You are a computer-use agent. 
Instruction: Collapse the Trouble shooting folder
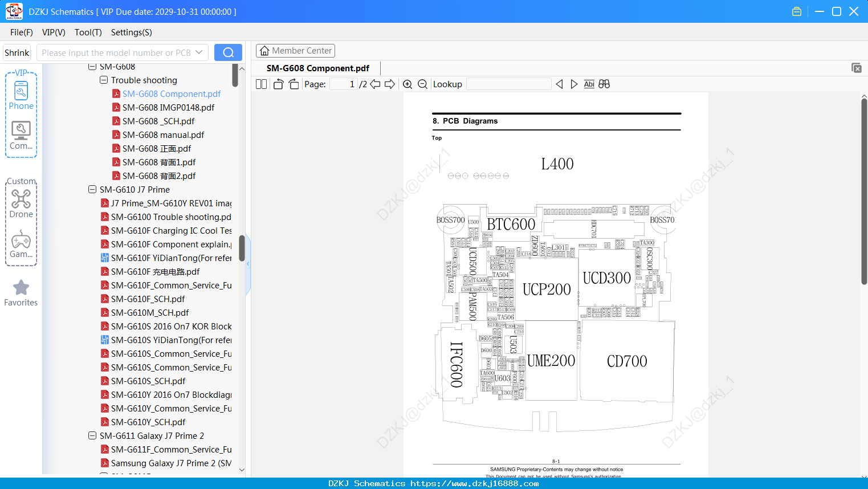(104, 80)
